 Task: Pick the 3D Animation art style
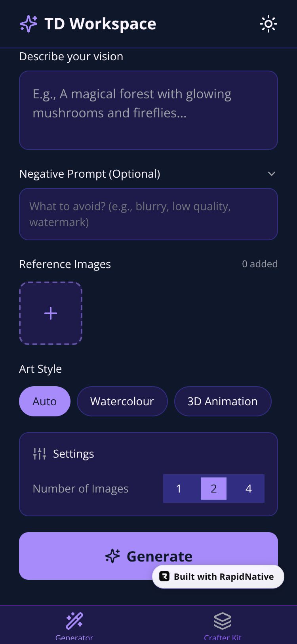point(223,401)
